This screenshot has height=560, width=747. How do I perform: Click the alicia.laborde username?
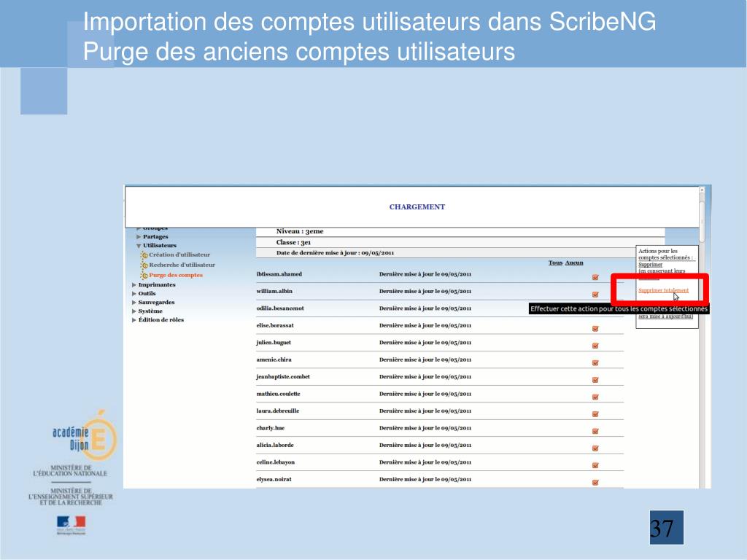click(275, 446)
